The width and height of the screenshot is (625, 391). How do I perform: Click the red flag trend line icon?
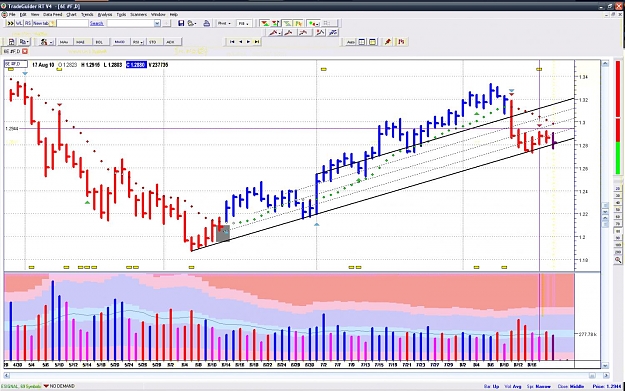(x=320, y=33)
